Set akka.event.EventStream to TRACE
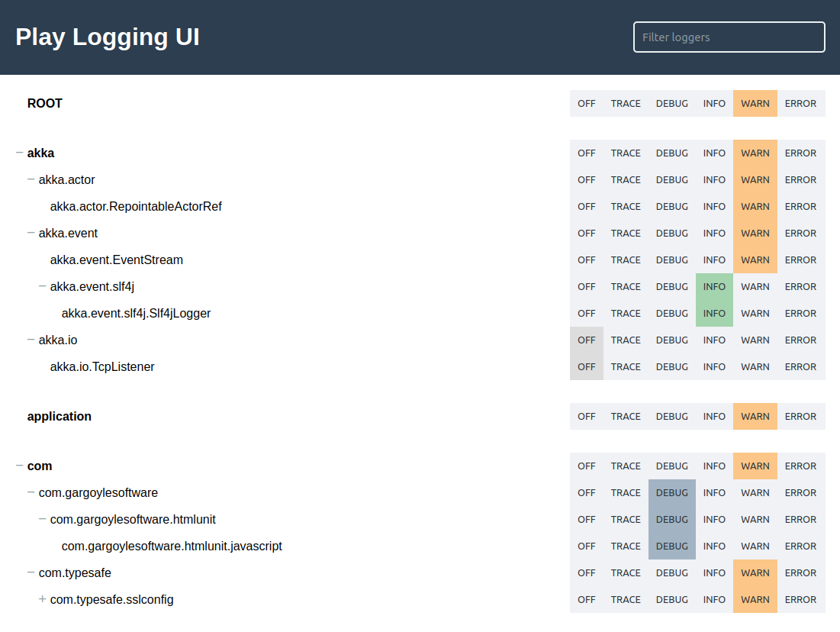Viewport: 840px width, 632px height. point(626,260)
